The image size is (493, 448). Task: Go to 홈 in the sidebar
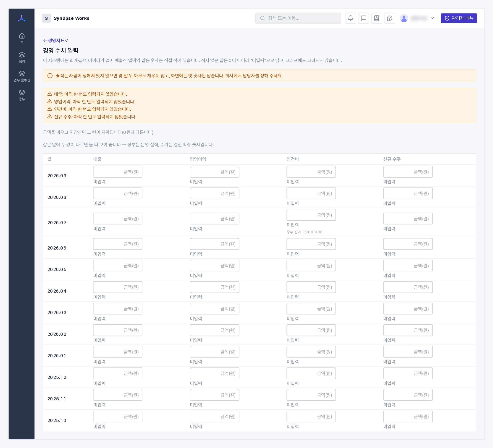click(x=22, y=39)
